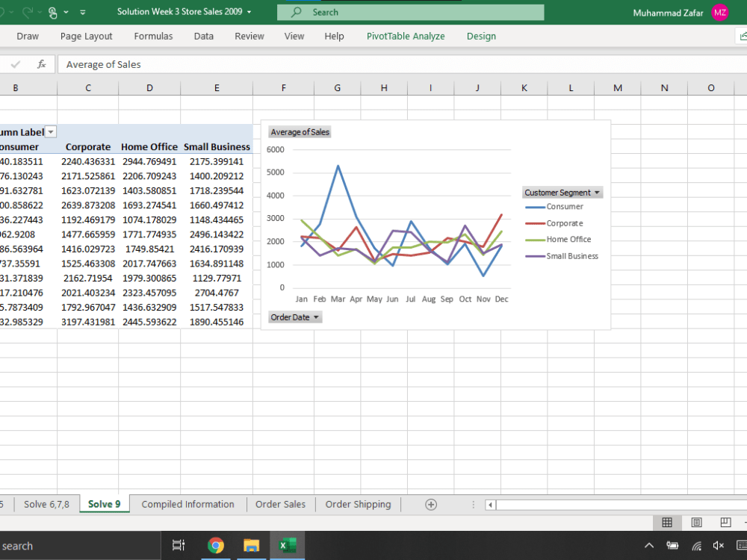
Task: Click the Redo icon on Quick Access toolbar
Action: [28, 13]
